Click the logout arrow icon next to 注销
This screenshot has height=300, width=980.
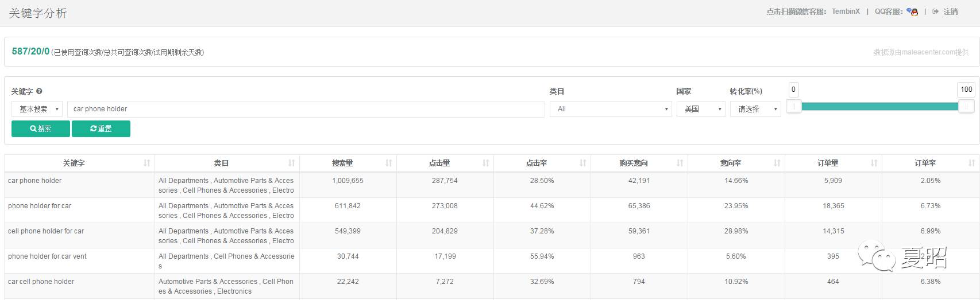(x=935, y=11)
